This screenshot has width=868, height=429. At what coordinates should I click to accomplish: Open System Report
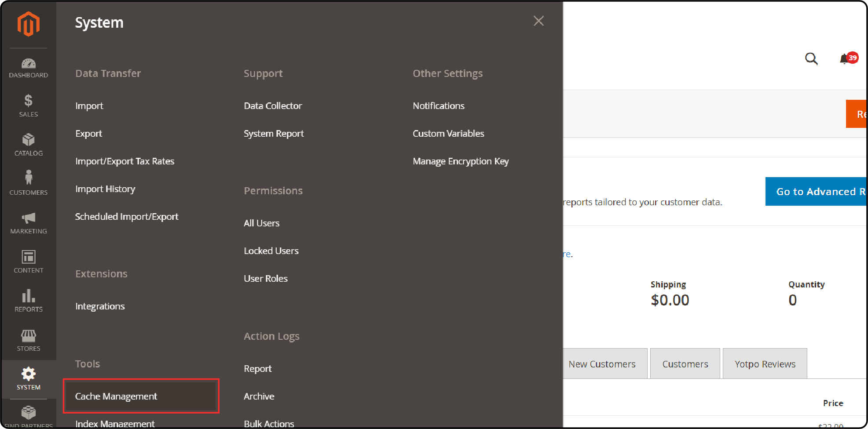point(274,134)
